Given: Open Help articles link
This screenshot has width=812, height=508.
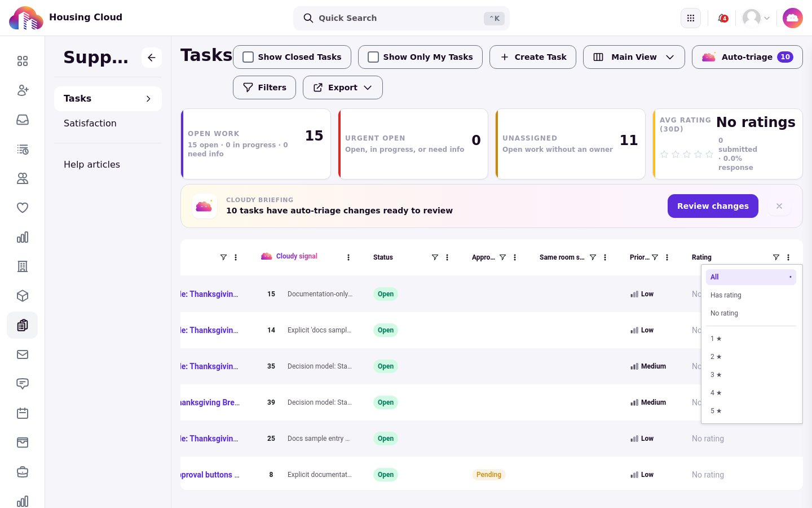Looking at the screenshot, I should pos(108,165).
